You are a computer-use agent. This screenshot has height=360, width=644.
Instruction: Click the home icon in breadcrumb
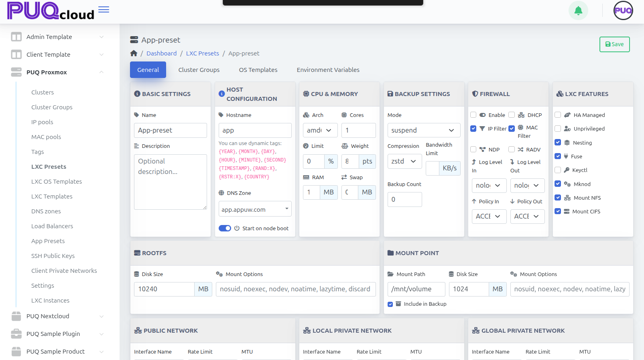134,53
